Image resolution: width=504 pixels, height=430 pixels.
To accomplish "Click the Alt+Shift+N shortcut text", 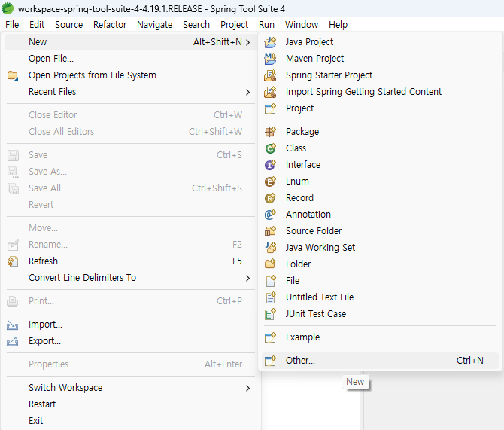I will tap(217, 42).
